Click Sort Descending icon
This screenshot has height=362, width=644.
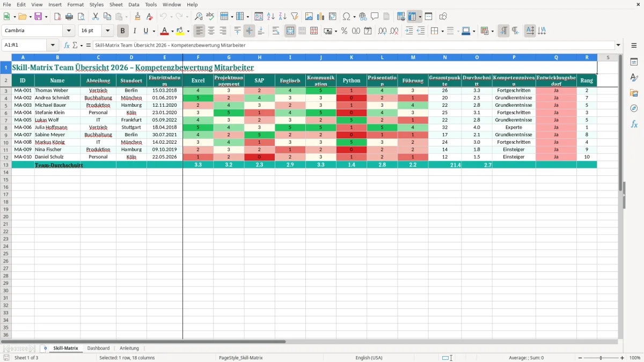click(283, 17)
